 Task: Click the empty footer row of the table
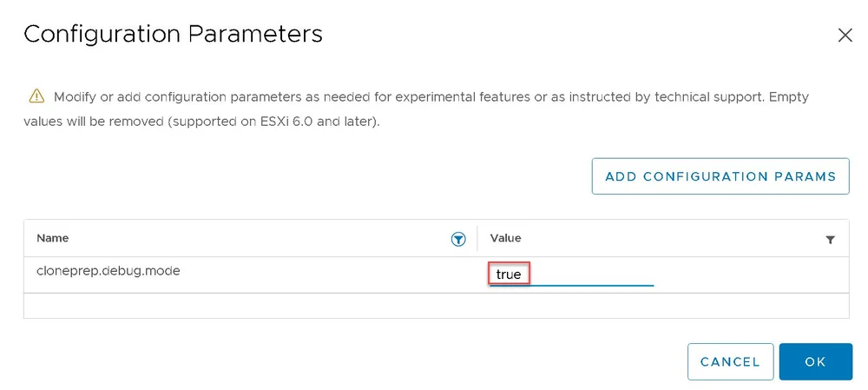tap(434, 305)
